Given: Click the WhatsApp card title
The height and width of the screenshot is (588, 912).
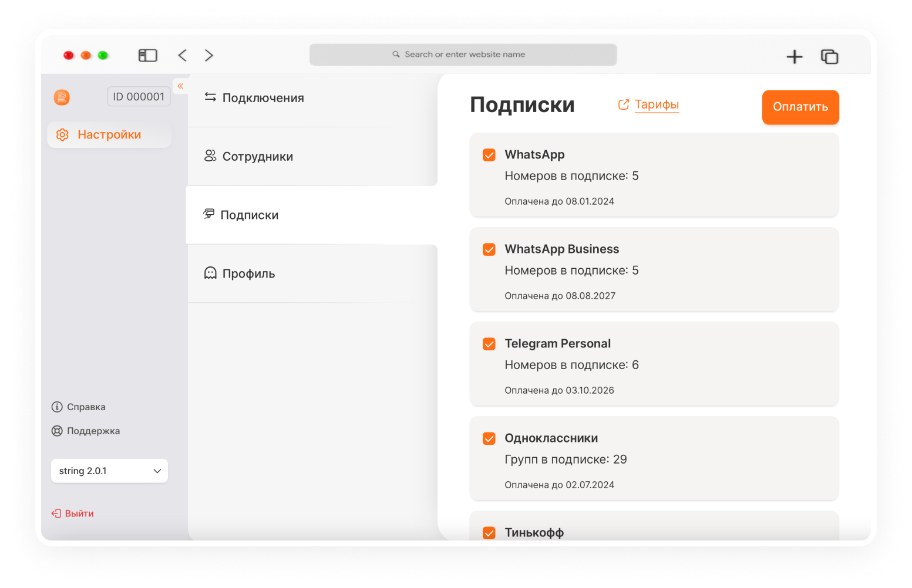Looking at the screenshot, I should click(534, 154).
